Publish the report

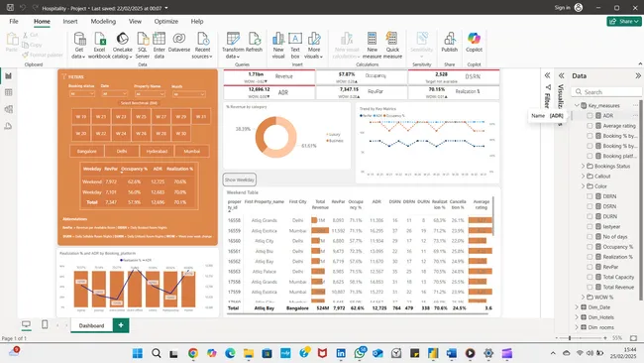click(x=450, y=43)
